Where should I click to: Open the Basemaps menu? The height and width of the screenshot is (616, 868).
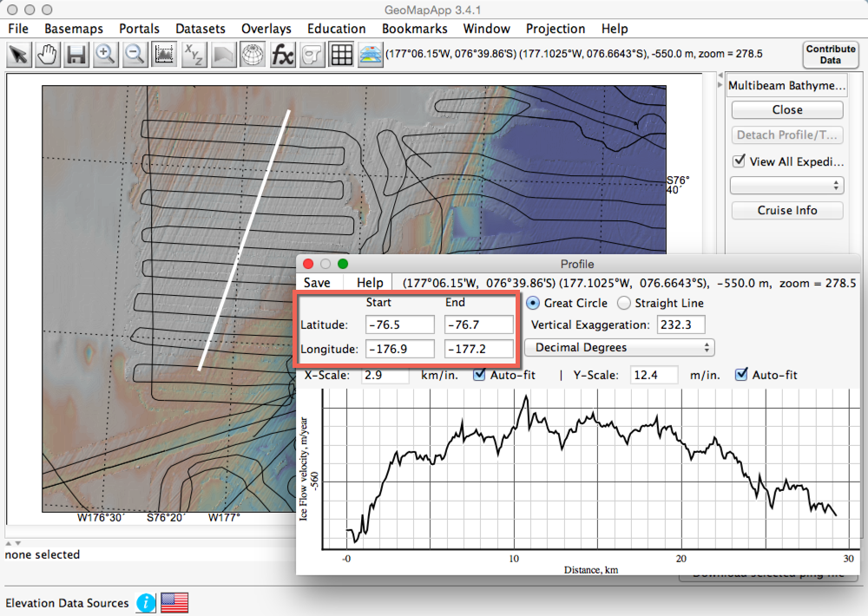(74, 29)
